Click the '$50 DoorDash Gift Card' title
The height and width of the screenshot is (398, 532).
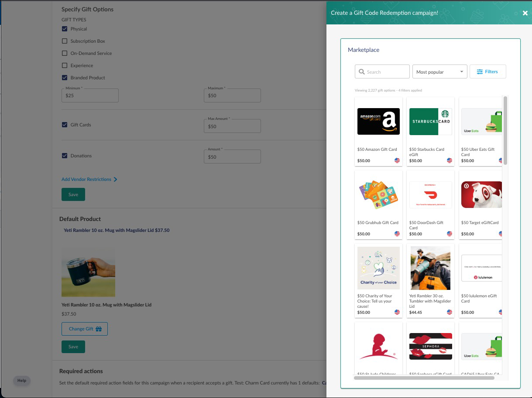426,225
